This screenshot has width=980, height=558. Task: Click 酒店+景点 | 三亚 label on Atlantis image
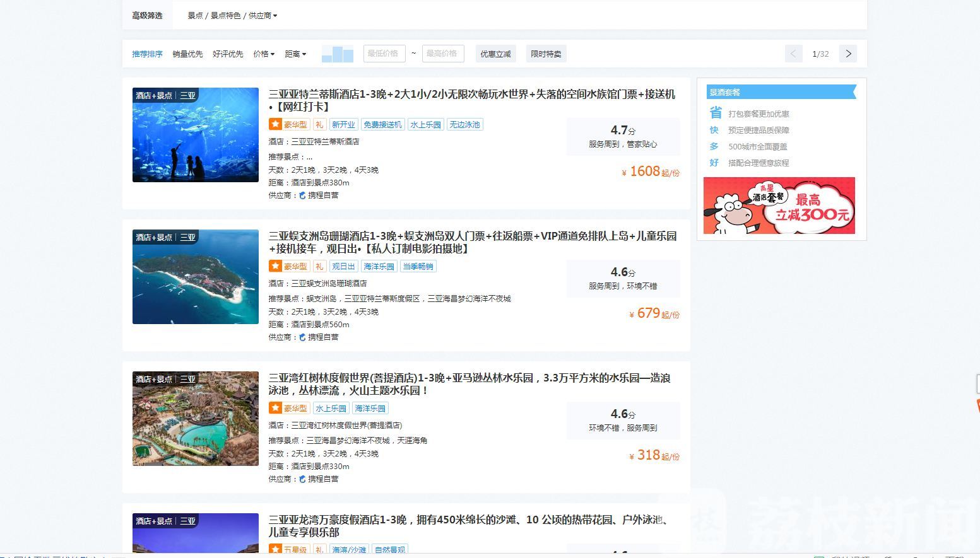167,96
